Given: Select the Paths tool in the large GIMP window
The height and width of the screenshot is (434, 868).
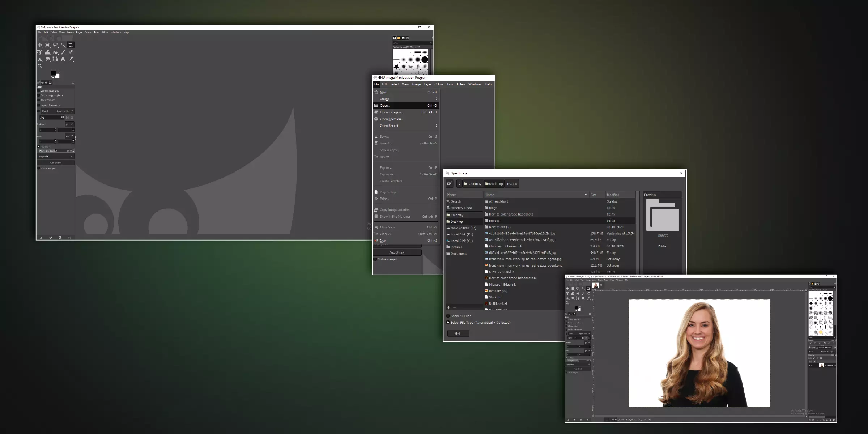Looking at the screenshot, I should pos(55,59).
